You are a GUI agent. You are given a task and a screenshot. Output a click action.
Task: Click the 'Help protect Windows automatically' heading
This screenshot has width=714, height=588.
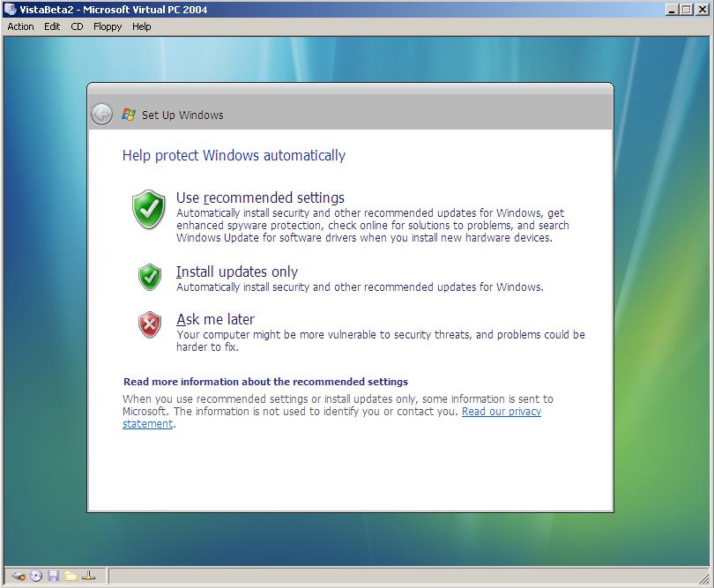tap(234, 155)
